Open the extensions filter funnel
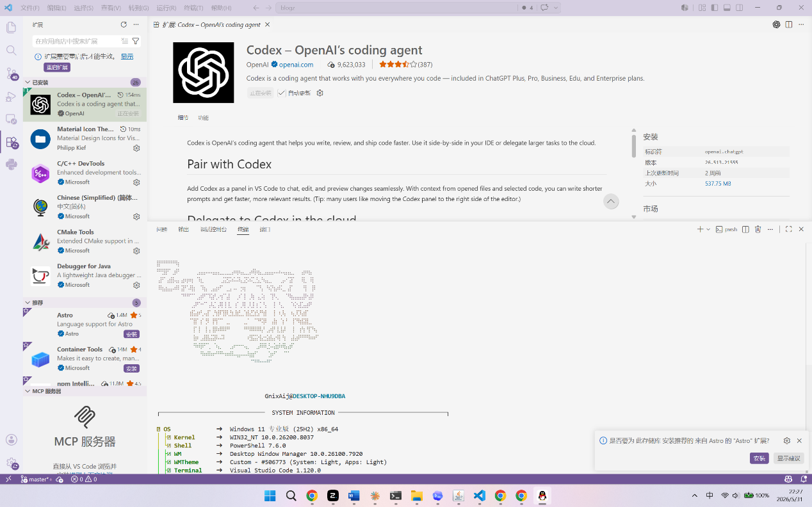This screenshot has height=507, width=812. click(136, 41)
